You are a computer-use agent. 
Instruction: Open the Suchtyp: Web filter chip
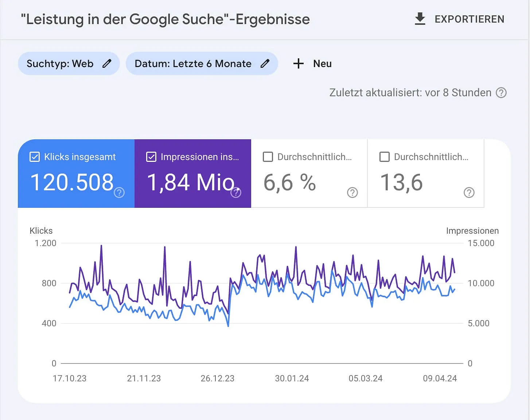60,64
